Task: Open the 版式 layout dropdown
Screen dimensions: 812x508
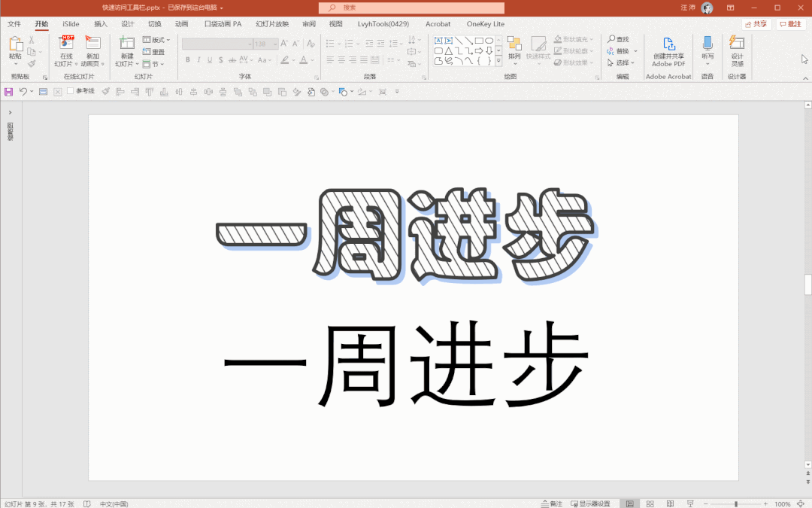Action: (156, 39)
